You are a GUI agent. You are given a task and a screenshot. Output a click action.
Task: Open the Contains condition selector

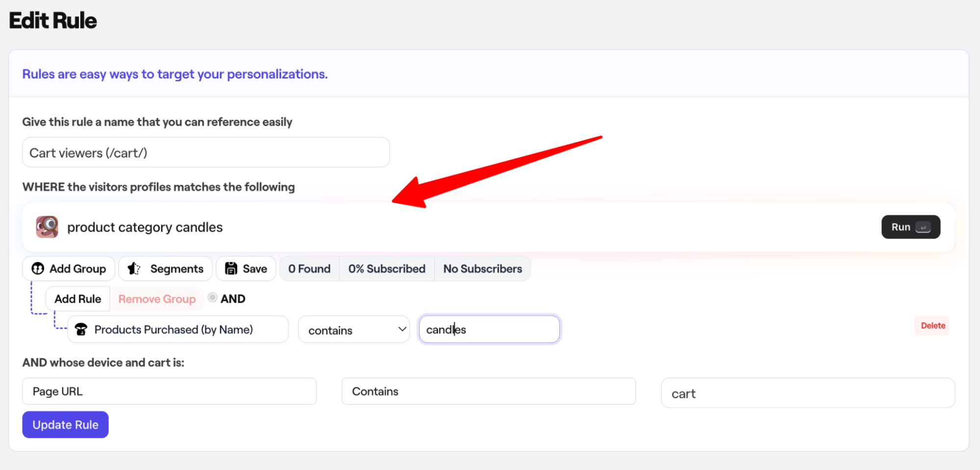pyautogui.click(x=488, y=392)
